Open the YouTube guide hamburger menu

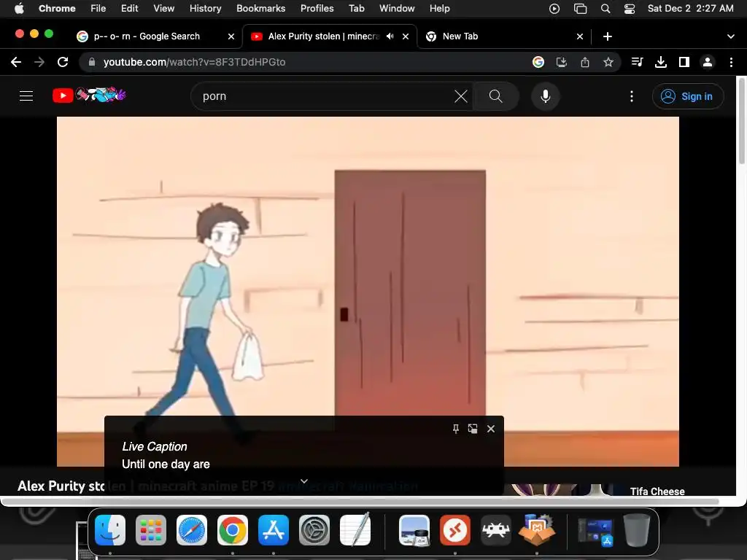tap(26, 96)
